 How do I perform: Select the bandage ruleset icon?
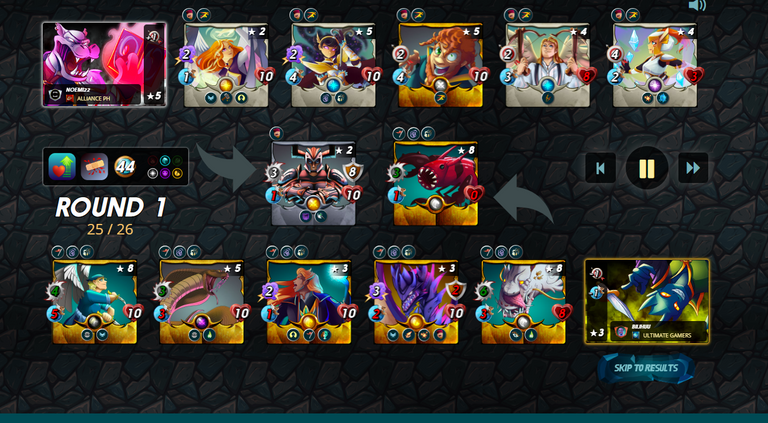point(95,166)
